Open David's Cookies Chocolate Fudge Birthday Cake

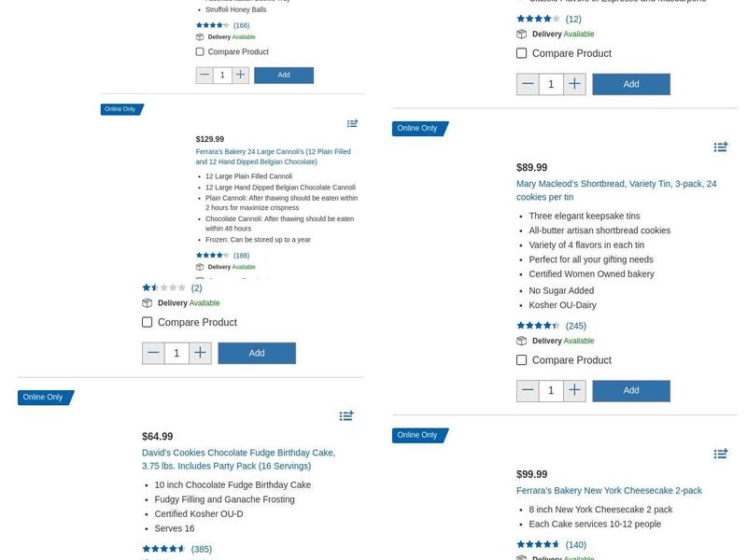coord(238,459)
